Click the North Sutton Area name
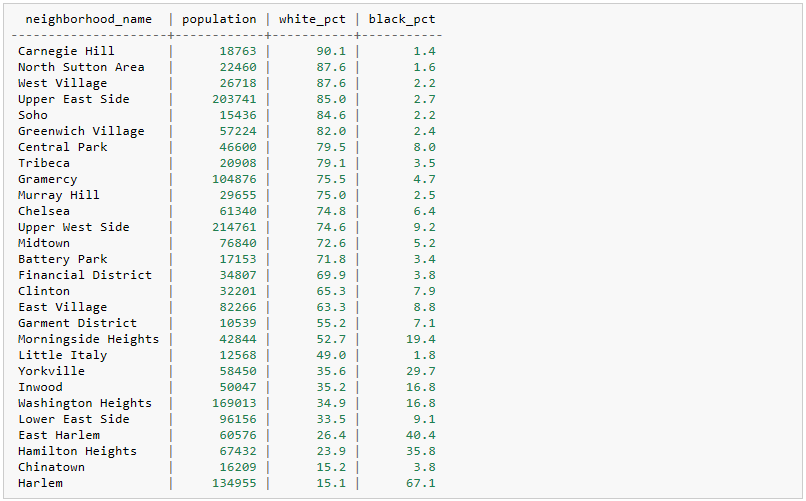Image resolution: width=806 pixels, height=501 pixels. click(81, 67)
